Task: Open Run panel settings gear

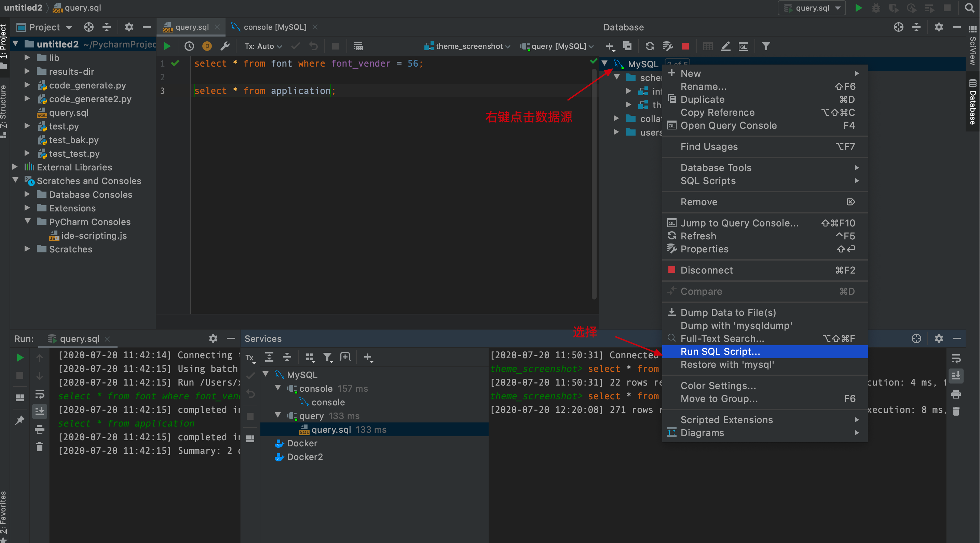Action: [x=213, y=338]
